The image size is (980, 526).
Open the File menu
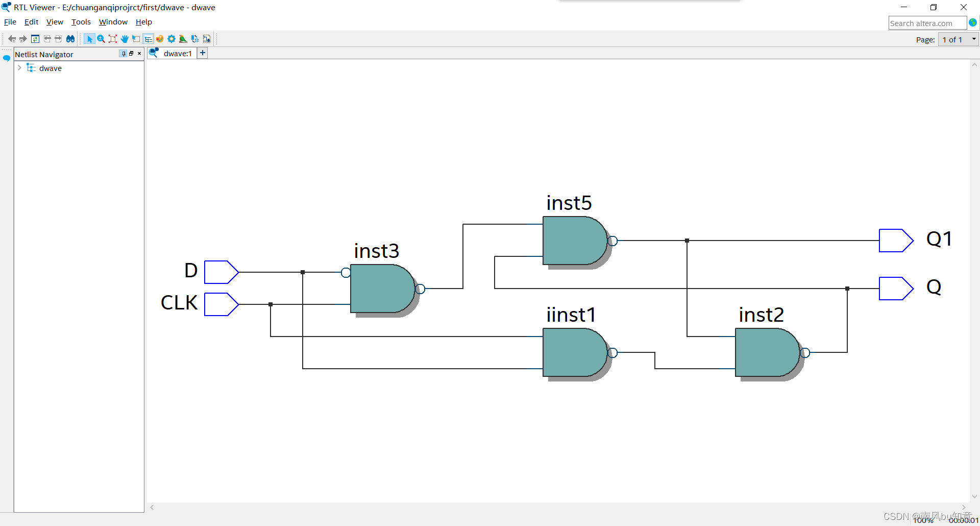(10, 22)
